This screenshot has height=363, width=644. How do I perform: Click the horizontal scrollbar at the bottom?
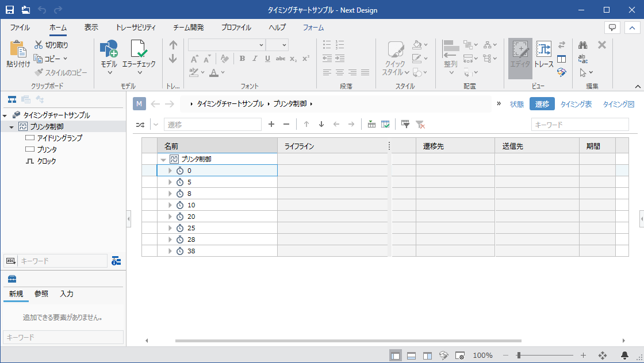348,341
